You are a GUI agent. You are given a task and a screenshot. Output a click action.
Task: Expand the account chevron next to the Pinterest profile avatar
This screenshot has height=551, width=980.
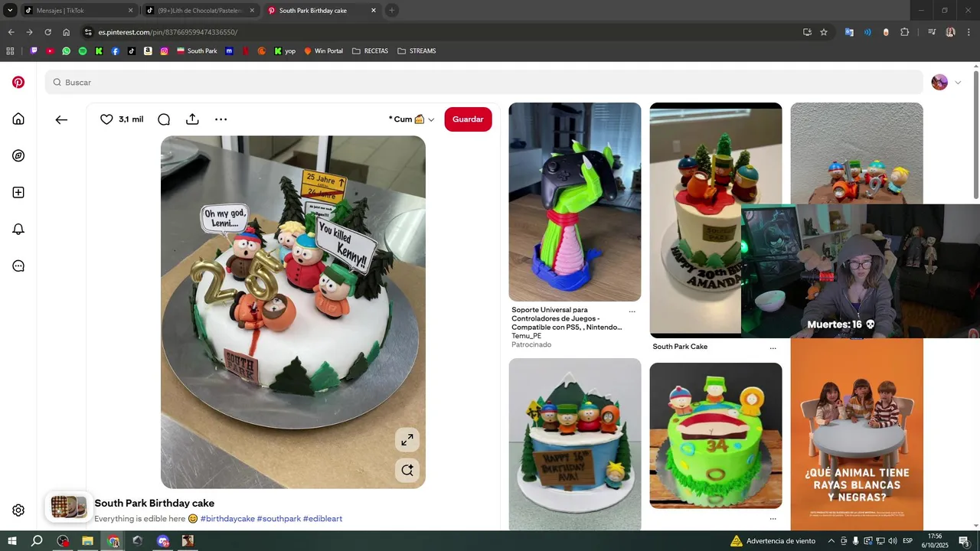click(x=958, y=83)
